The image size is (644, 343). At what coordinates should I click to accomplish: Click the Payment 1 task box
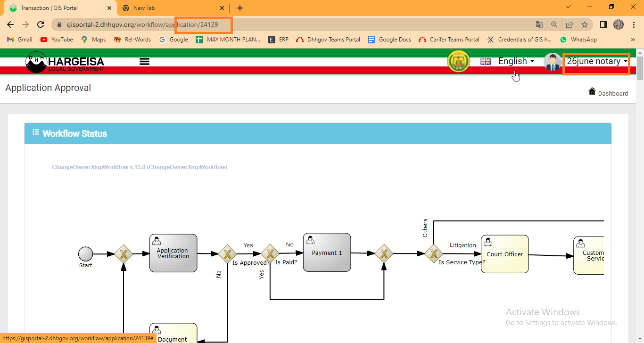pos(327,253)
